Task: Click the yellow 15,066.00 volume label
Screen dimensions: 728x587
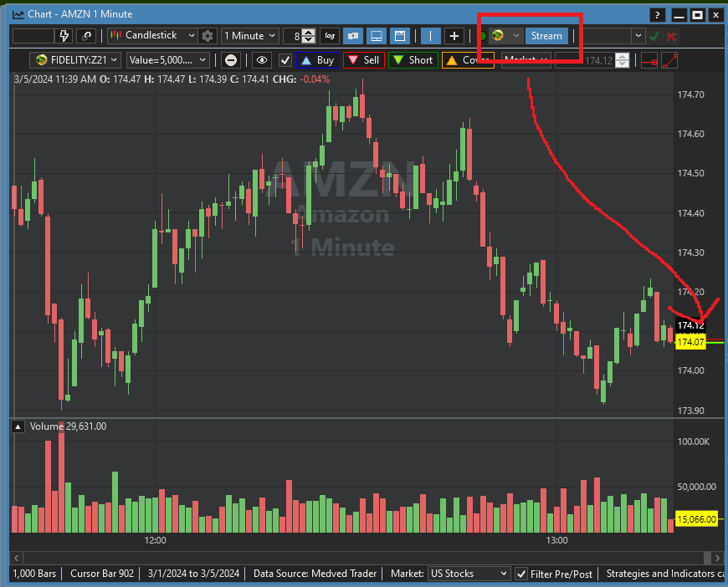Action: pyautogui.click(x=696, y=519)
